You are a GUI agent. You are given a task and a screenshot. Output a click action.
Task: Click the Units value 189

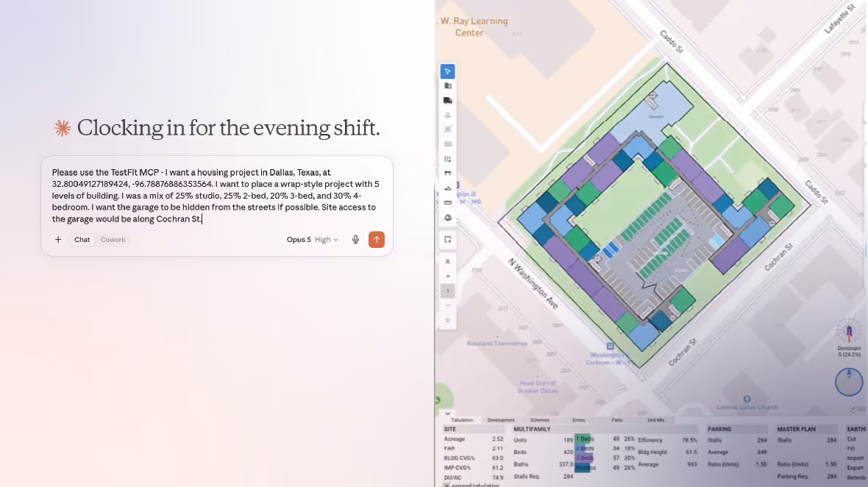[568, 440]
